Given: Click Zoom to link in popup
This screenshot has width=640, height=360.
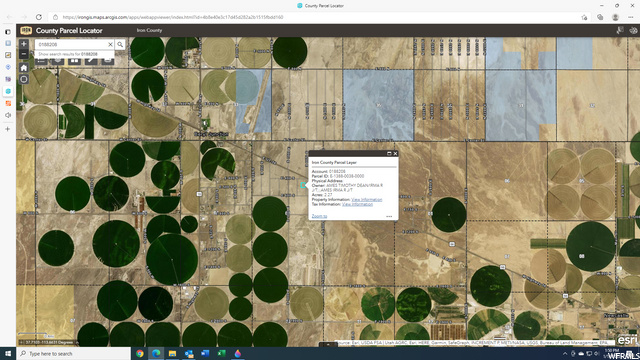Looking at the screenshot, I should point(319,216).
